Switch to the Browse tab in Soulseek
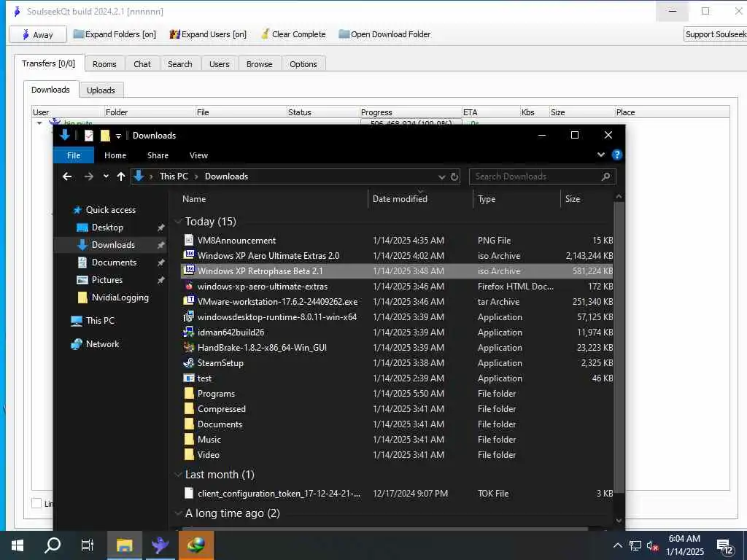This screenshot has height=560, width=747. pyautogui.click(x=259, y=64)
